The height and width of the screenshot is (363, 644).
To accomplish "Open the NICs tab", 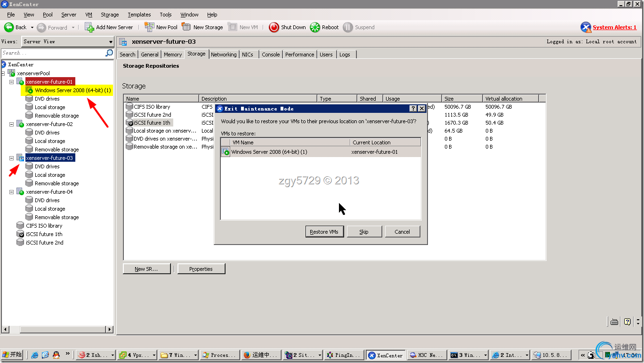I will pyautogui.click(x=248, y=55).
